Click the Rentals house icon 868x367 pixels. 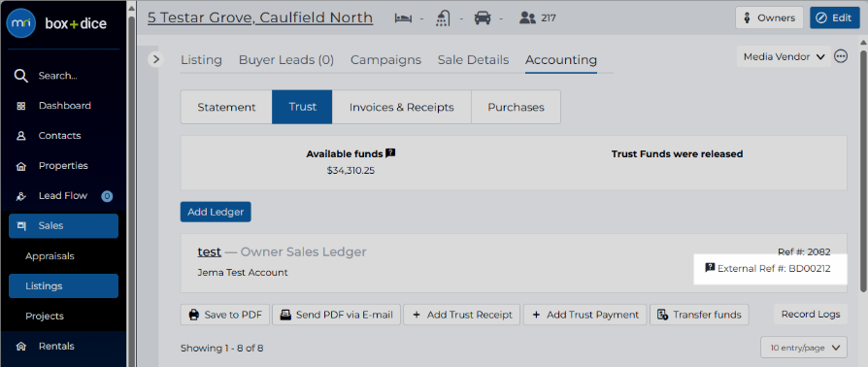click(x=21, y=347)
